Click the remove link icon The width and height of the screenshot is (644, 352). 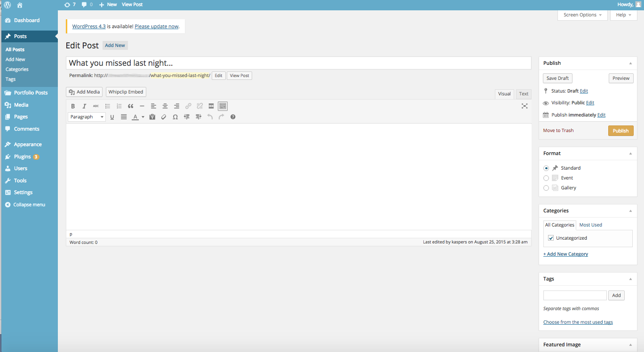(199, 106)
